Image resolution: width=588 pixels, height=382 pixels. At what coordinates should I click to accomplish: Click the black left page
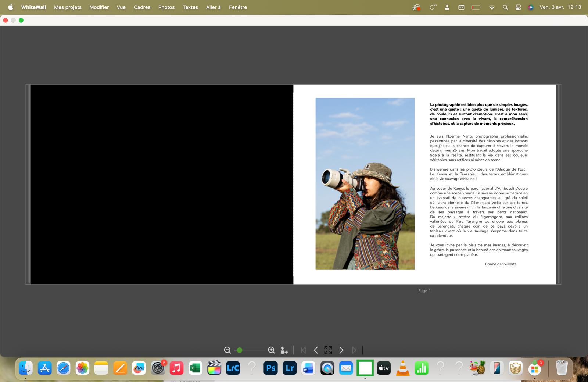click(x=162, y=184)
